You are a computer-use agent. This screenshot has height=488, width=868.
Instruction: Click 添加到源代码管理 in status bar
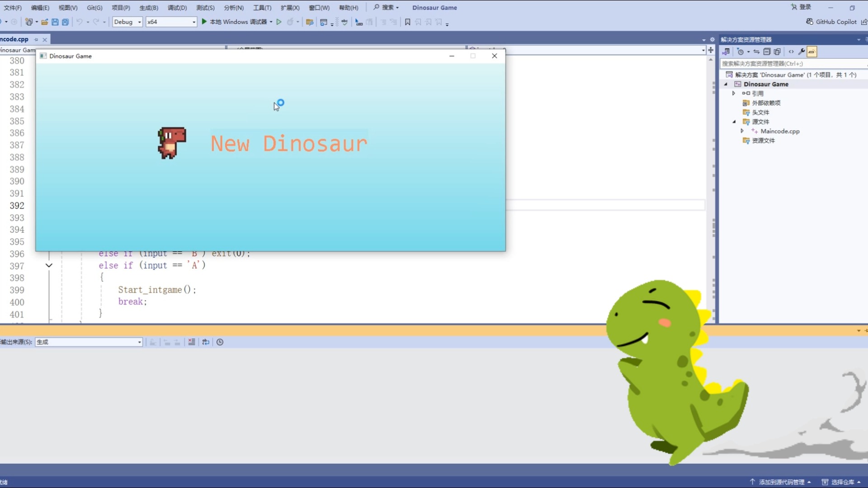781,482
